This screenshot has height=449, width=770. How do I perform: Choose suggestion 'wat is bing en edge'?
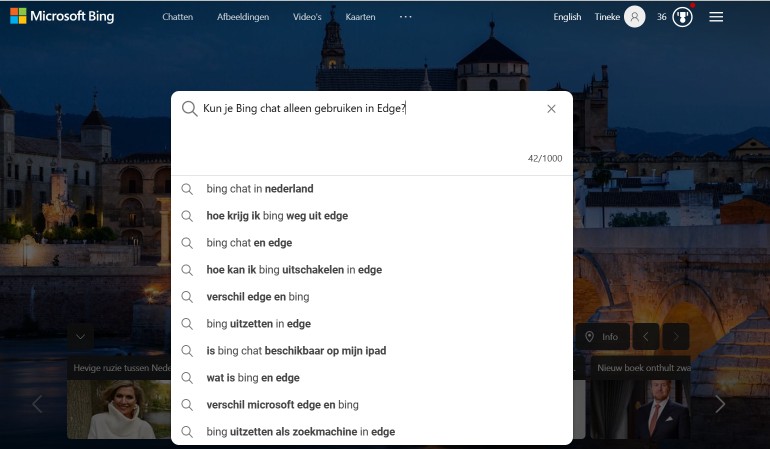[372, 378]
